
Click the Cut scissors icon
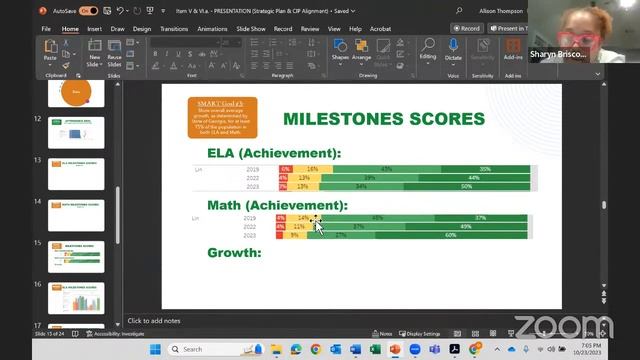pos(66,43)
